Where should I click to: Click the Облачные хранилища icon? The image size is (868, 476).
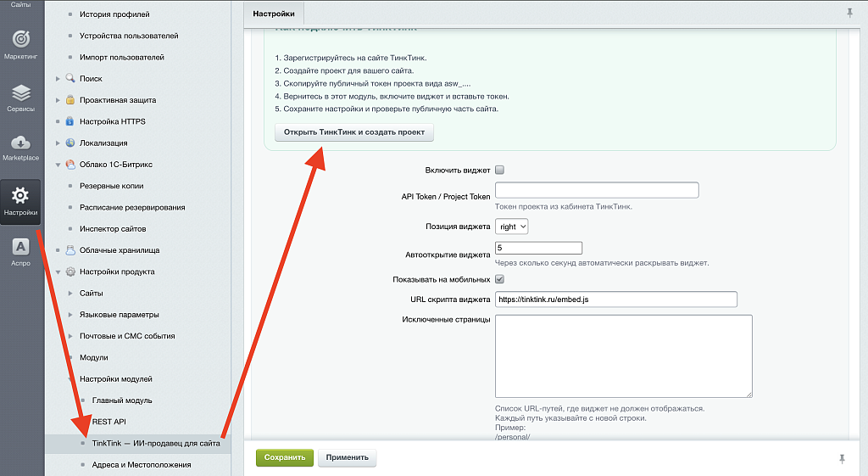tap(70, 250)
